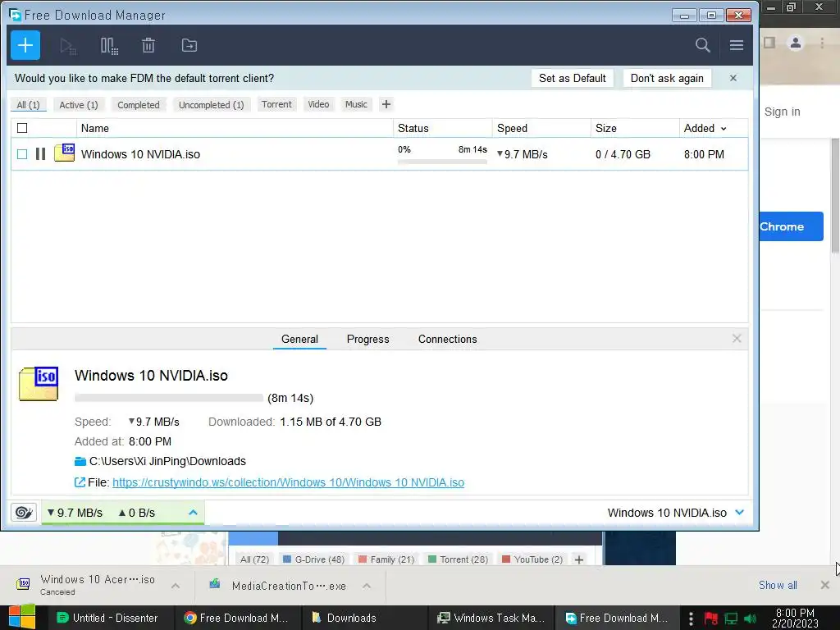Click the large iso icon in General panel
840x630 pixels.
pyautogui.click(x=39, y=384)
